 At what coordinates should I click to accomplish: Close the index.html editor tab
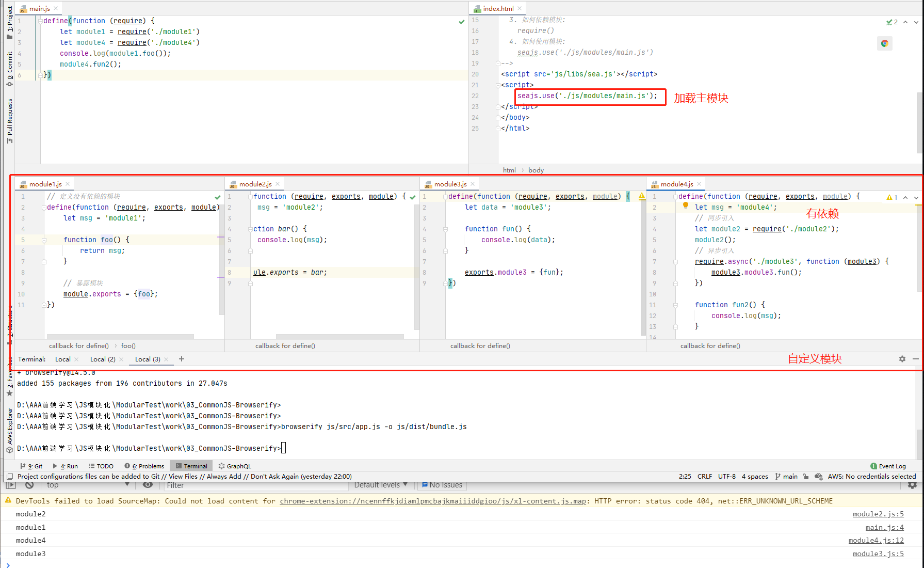tap(520, 8)
